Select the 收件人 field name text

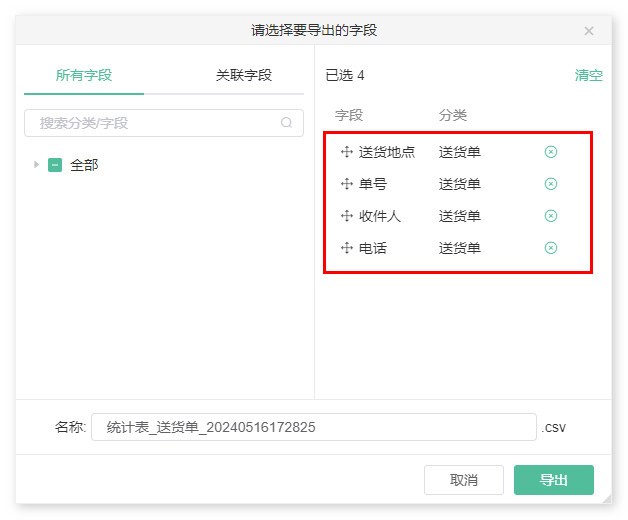379,216
